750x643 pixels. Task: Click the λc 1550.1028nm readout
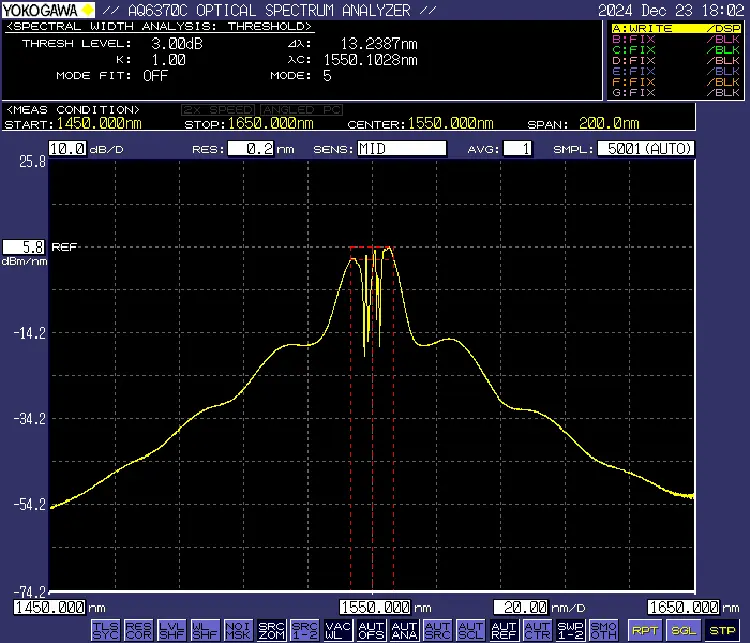point(371,60)
